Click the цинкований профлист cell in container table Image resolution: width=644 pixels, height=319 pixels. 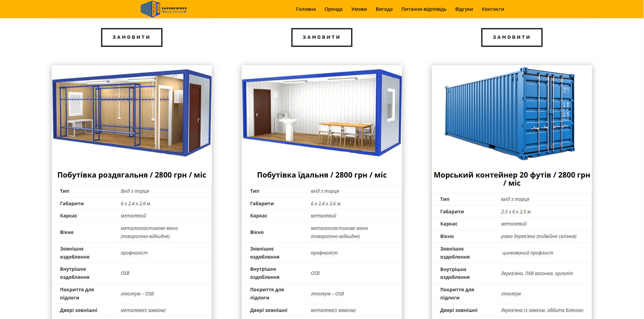(527, 253)
